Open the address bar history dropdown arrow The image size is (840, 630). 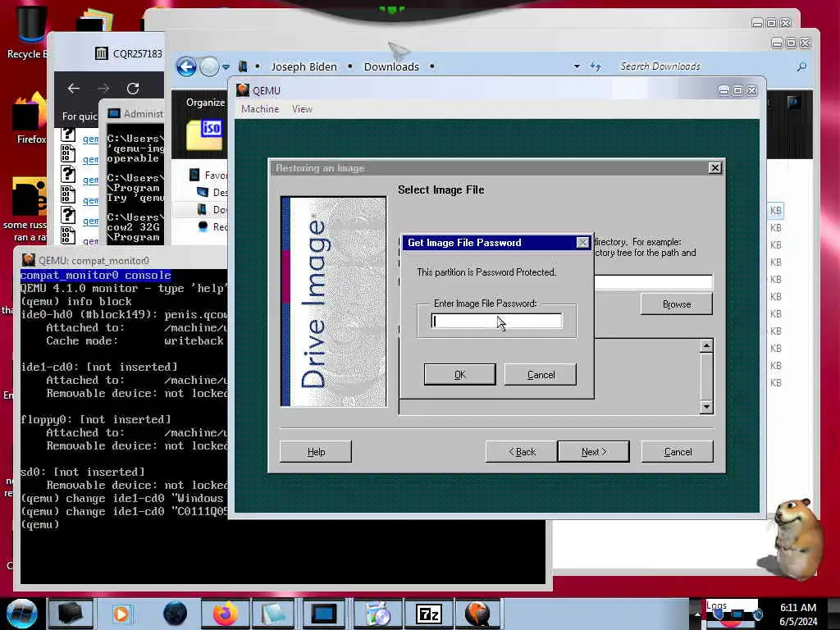(577, 66)
